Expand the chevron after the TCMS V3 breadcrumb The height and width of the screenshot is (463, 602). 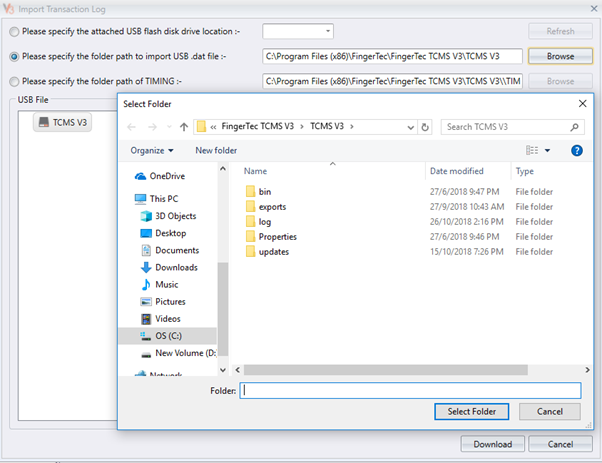pyautogui.click(x=352, y=127)
